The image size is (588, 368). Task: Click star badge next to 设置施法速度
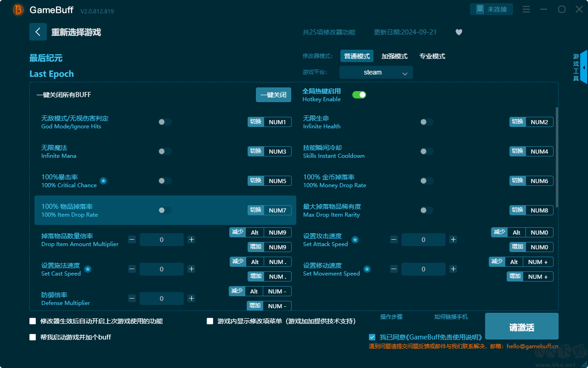88,269
